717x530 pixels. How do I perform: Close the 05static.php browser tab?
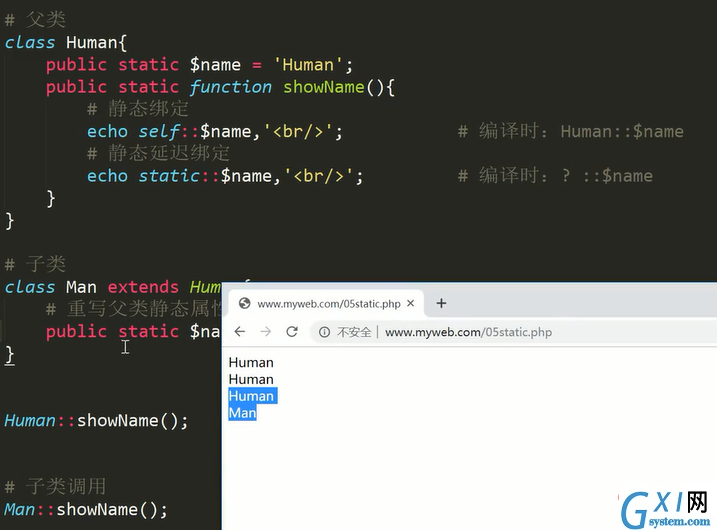click(x=411, y=303)
